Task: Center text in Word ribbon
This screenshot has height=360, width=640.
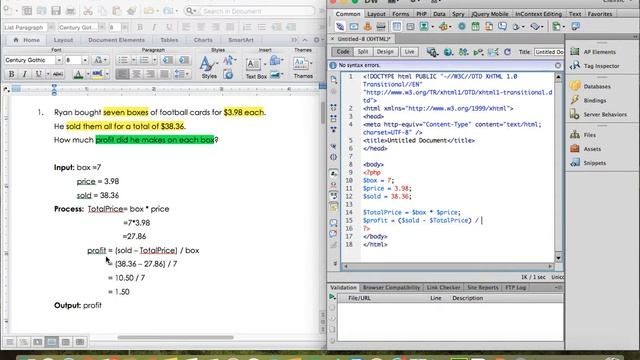Action: (136, 74)
